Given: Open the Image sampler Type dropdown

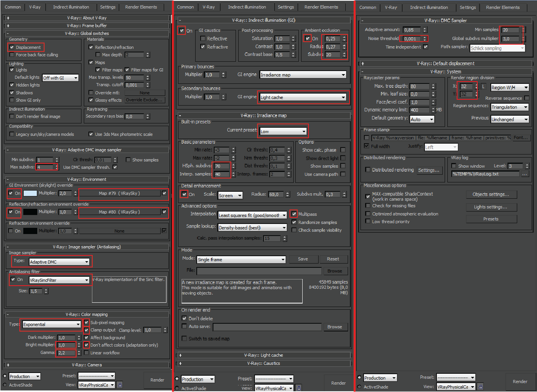Looking at the screenshot, I should [59, 262].
